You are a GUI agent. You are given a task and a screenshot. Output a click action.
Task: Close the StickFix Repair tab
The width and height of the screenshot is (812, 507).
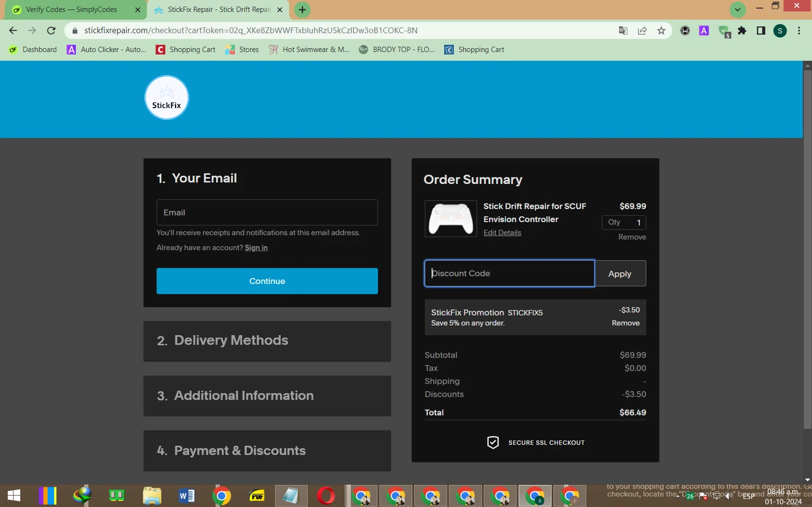(x=280, y=10)
